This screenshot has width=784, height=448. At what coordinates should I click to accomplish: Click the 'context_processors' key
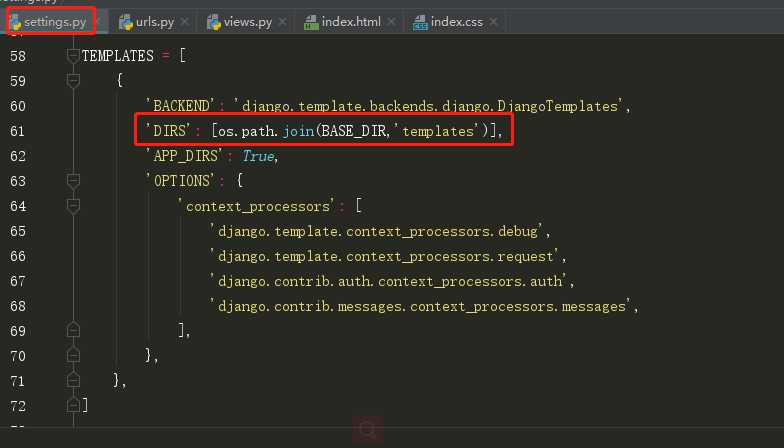258,206
